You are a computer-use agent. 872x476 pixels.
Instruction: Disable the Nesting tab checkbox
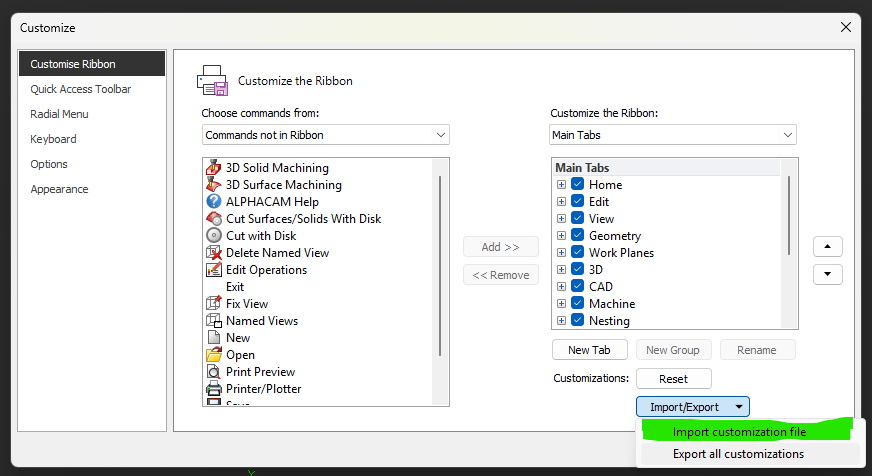(577, 321)
